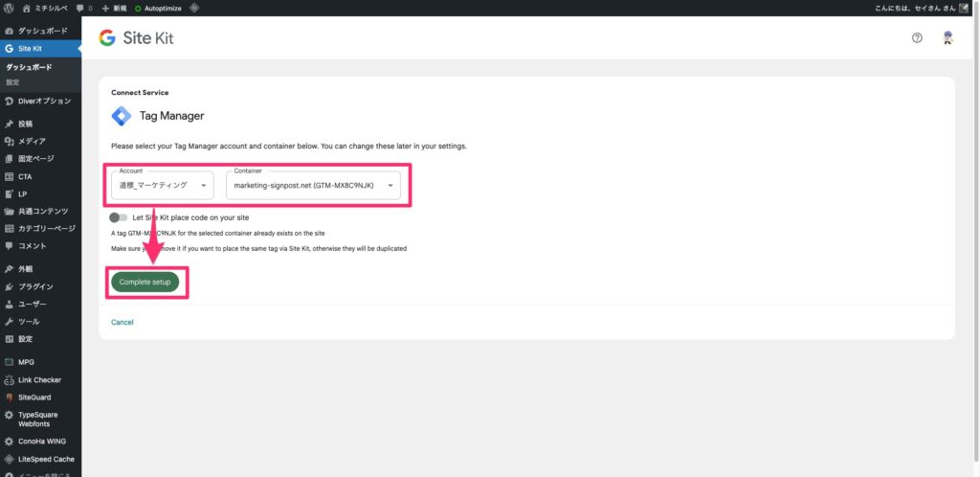Open the SiteGuard sidebar menu
Viewport: 980px width, 477px height.
[x=35, y=397]
